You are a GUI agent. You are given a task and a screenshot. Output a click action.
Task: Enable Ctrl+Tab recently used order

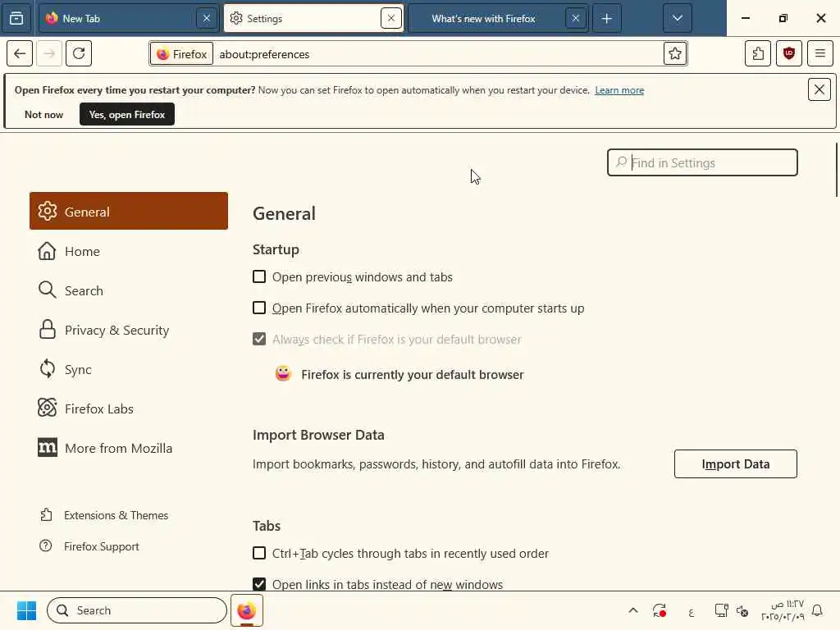(x=259, y=553)
